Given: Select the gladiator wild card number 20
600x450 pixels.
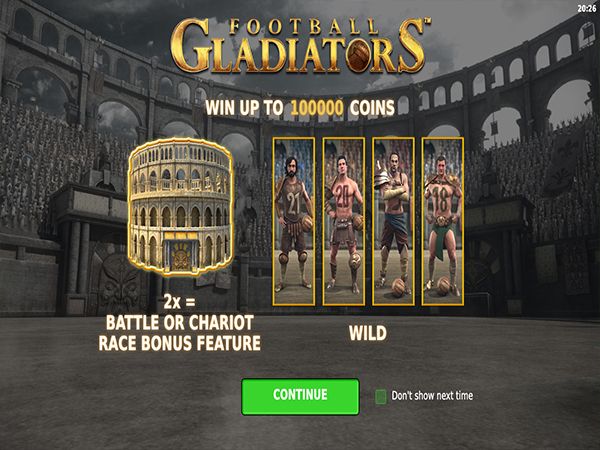Looking at the screenshot, I should pos(343,221).
